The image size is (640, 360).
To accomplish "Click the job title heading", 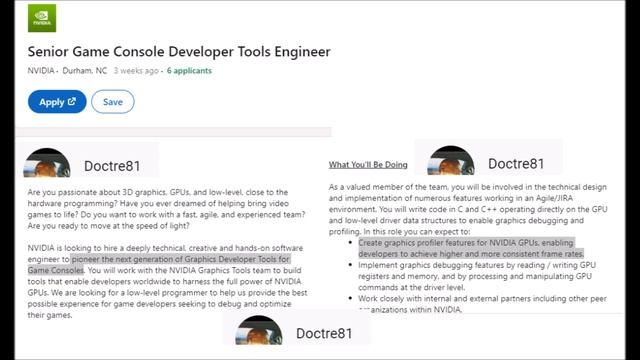I will pos(179,51).
